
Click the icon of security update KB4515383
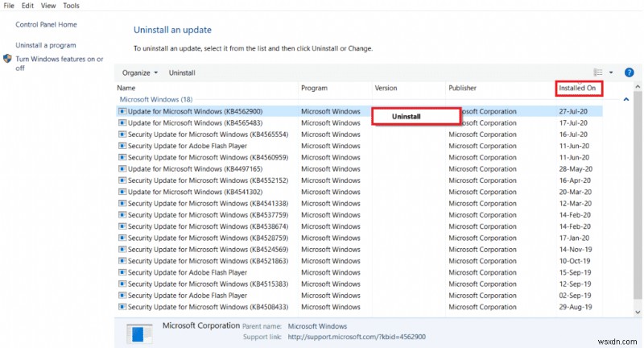[x=122, y=284]
